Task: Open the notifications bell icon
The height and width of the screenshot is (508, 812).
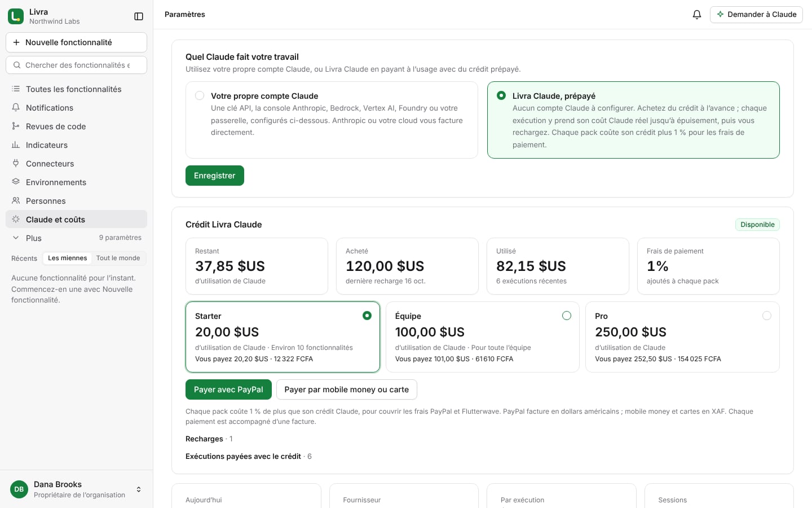Action: tap(697, 15)
